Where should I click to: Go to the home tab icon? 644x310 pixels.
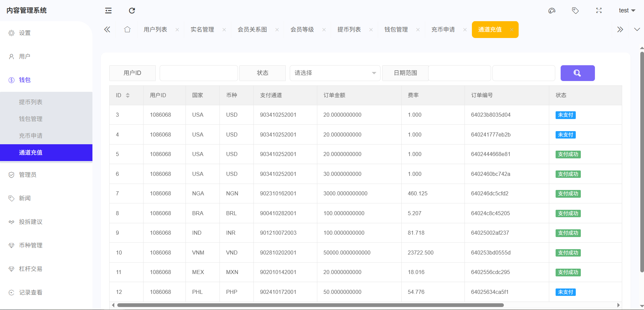(x=127, y=30)
